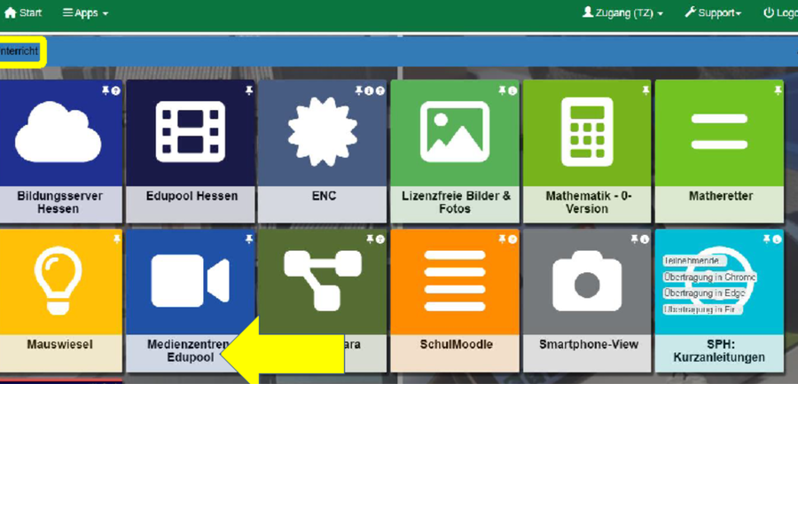Toggle pin on Edupool Hessen tile
Viewport: 798px width, 532px height.
click(249, 90)
